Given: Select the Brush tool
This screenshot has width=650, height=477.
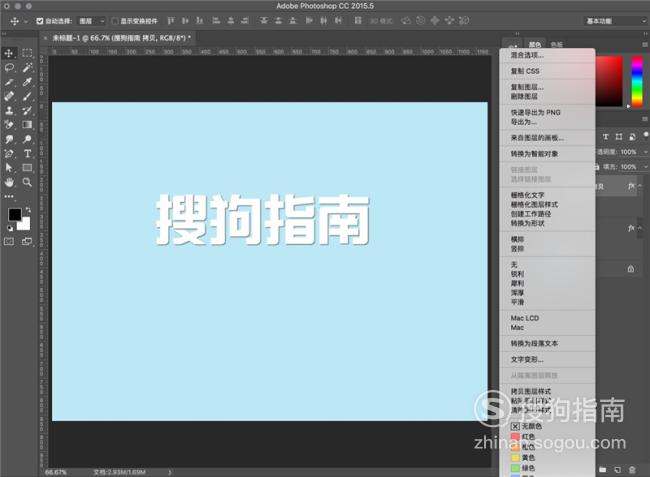Looking at the screenshot, I should point(27,96).
